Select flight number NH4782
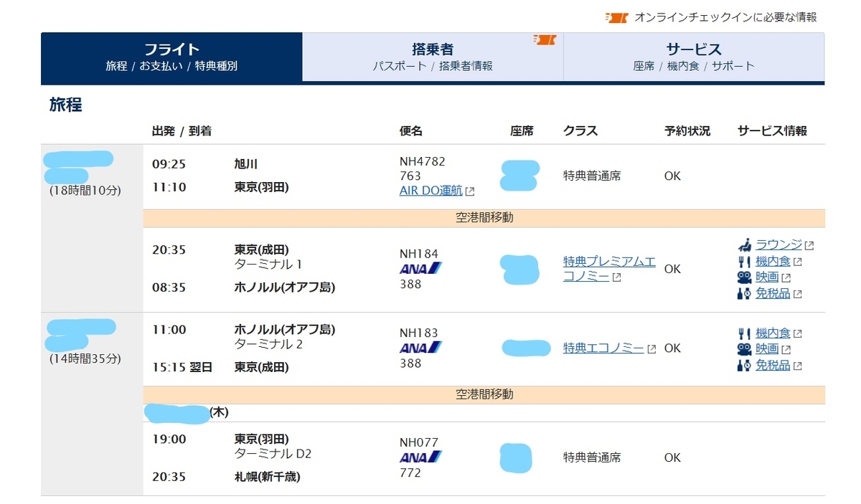The image size is (861, 504). point(423,161)
